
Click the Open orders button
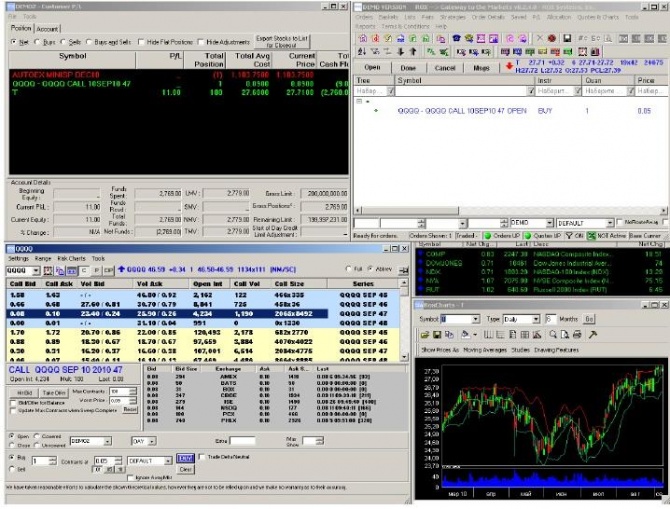(x=372, y=68)
